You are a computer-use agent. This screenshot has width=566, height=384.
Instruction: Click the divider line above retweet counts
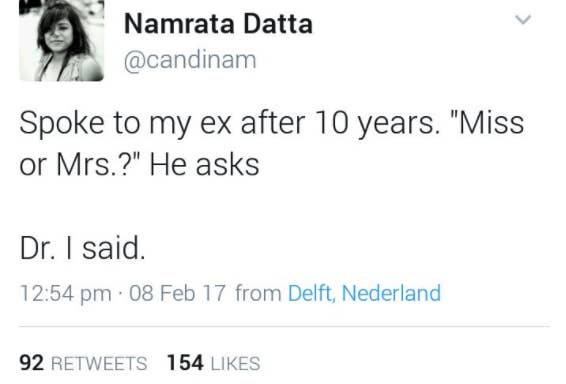coord(284,327)
